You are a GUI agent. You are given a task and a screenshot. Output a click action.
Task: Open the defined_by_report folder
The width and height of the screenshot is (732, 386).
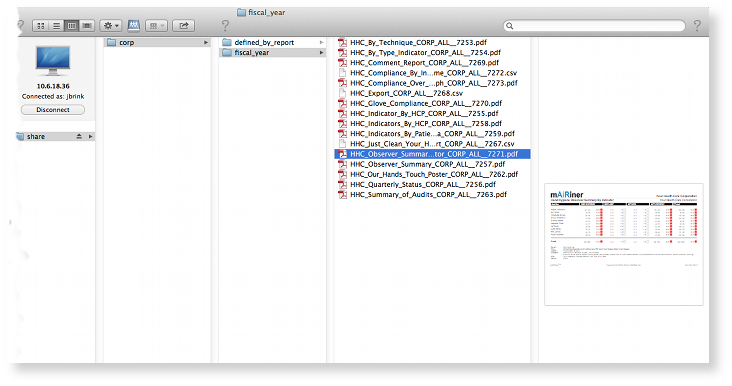click(273, 42)
